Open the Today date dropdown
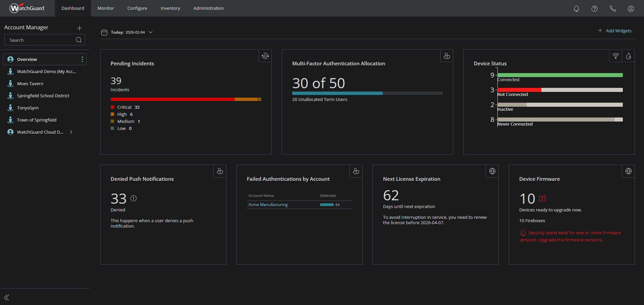644x305 pixels. [128, 32]
